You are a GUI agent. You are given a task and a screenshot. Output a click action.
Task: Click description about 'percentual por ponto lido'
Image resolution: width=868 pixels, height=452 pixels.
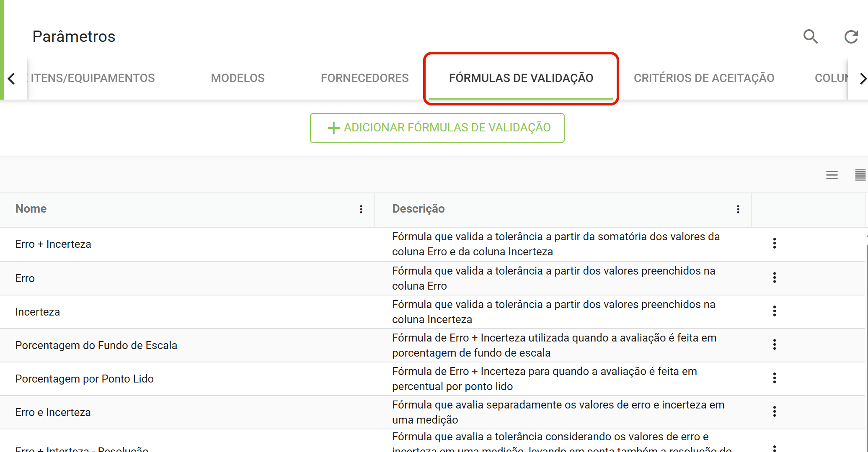click(x=545, y=379)
